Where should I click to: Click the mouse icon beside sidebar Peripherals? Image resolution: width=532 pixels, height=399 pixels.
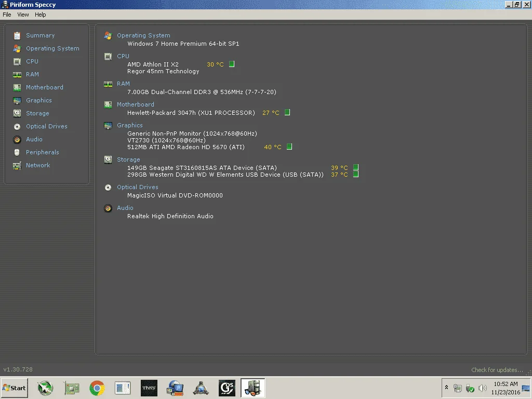pyautogui.click(x=17, y=152)
